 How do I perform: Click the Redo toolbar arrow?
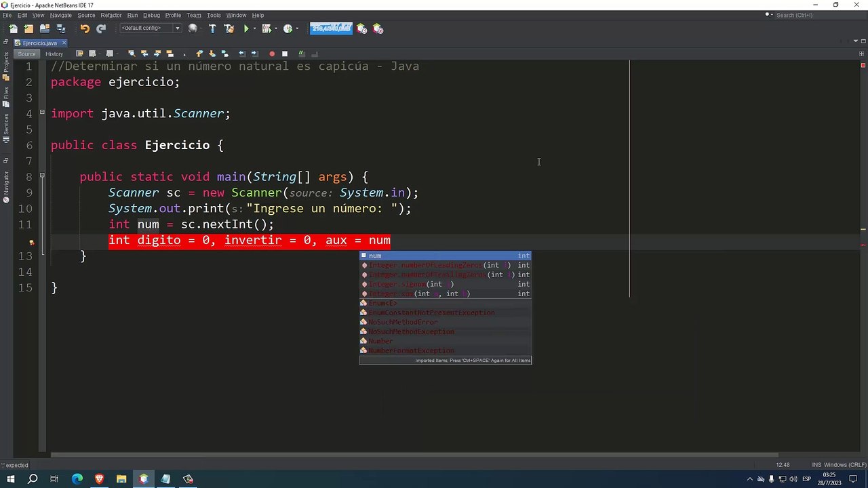[101, 28]
